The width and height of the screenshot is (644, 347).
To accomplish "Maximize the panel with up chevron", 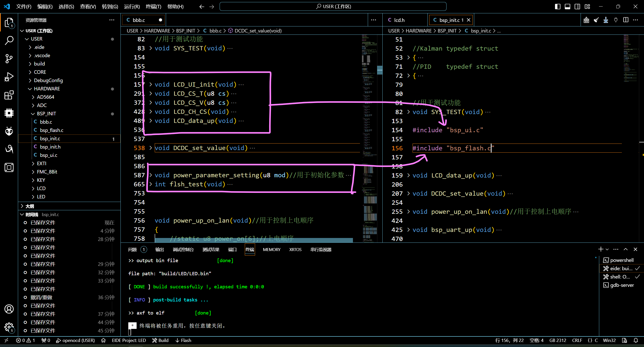I will pyautogui.click(x=626, y=249).
